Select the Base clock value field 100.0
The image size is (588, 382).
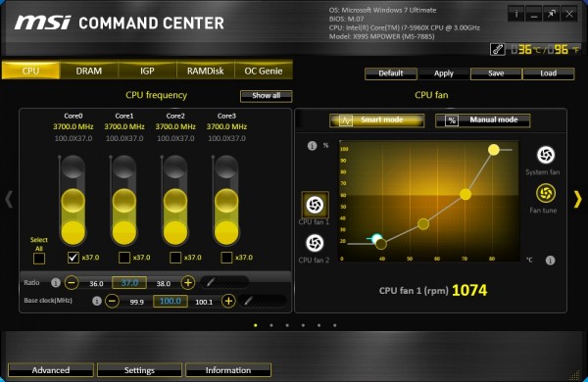171,301
